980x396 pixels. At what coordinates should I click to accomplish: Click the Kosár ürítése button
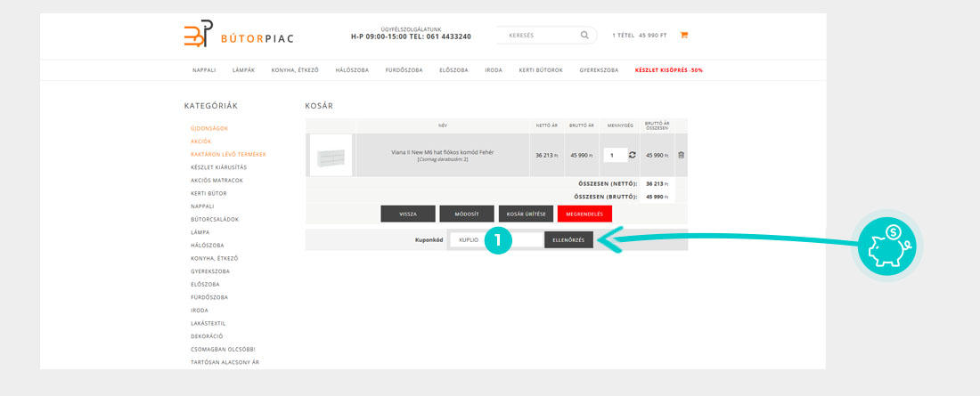(x=526, y=214)
